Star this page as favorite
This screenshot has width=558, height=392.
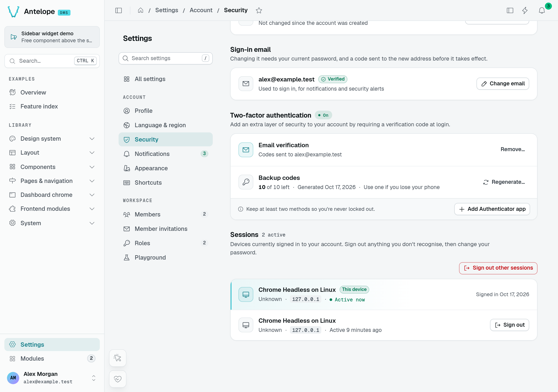259,10
